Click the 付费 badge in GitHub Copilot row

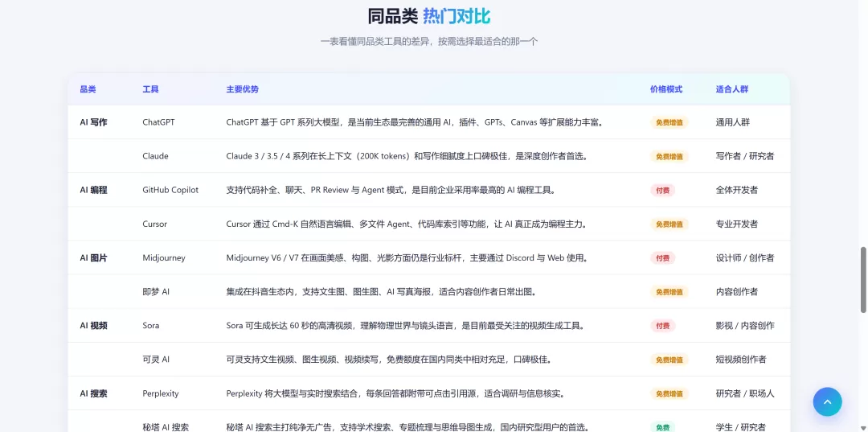tap(662, 190)
